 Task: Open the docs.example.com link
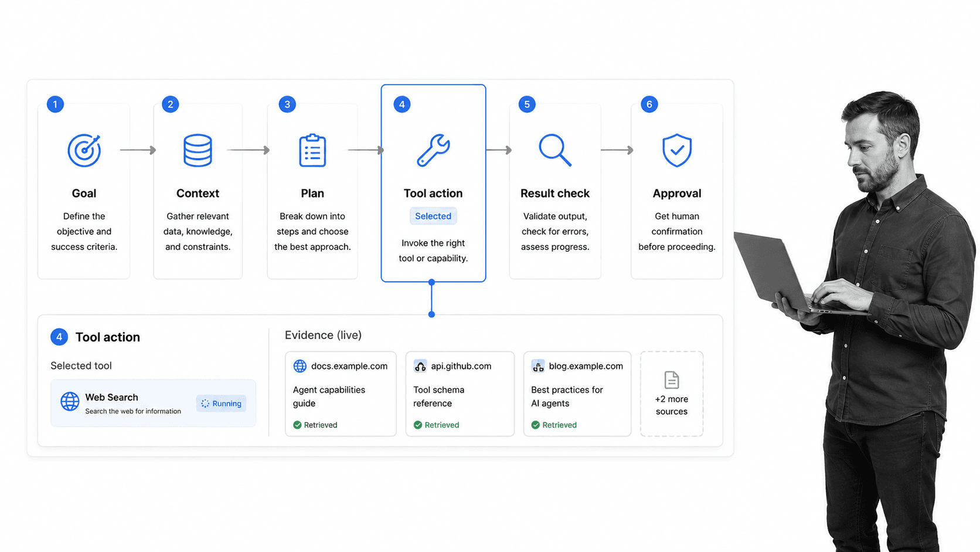tap(349, 366)
